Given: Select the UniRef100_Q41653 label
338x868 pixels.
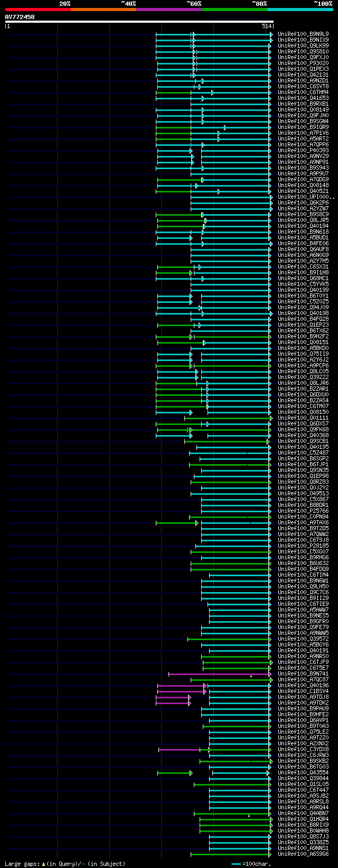Looking at the screenshot, I should pyautogui.click(x=303, y=98).
